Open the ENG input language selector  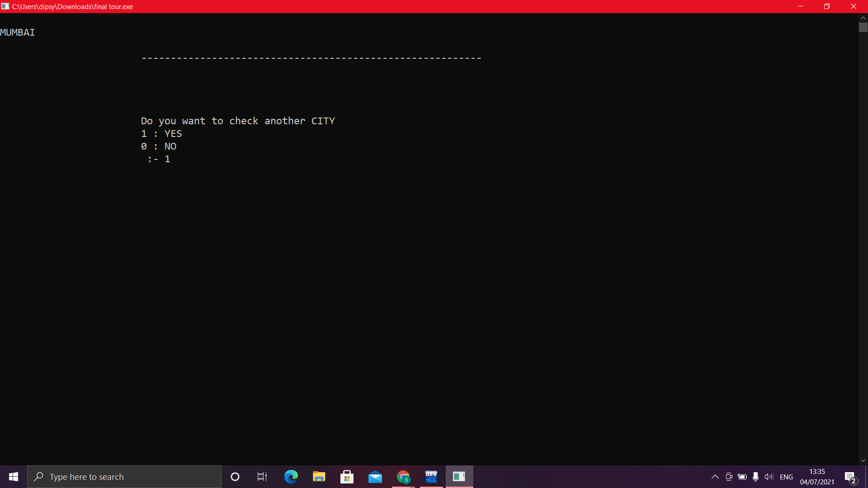click(x=786, y=477)
